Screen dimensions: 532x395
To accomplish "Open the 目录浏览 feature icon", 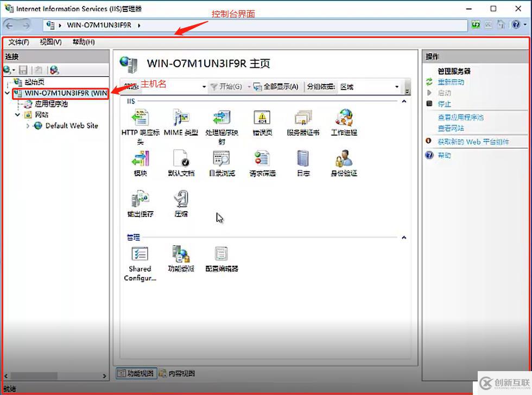I will (221, 158).
